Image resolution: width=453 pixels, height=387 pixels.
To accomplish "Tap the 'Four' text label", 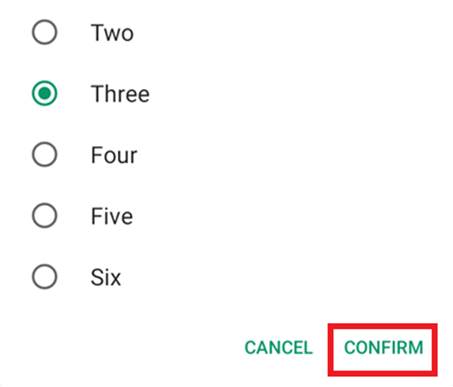I will pyautogui.click(x=114, y=155).
